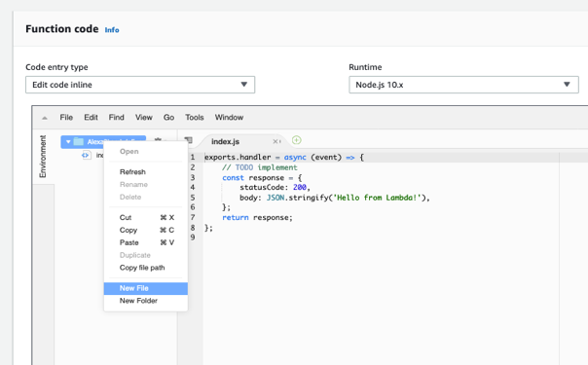Image resolution: width=588 pixels, height=365 pixels.
Task: Choose Cut in the context menu
Action: pos(146,218)
